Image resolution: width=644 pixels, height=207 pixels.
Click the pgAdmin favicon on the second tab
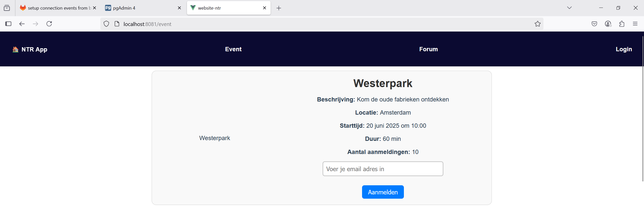coord(108,8)
